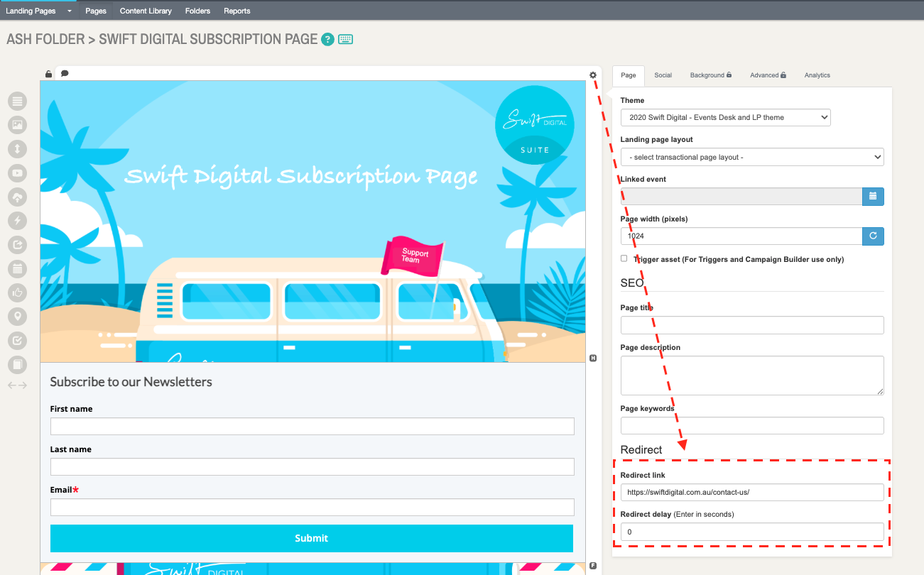Click the checkbox form icon in left sidebar
924x575 pixels.
pos(17,341)
